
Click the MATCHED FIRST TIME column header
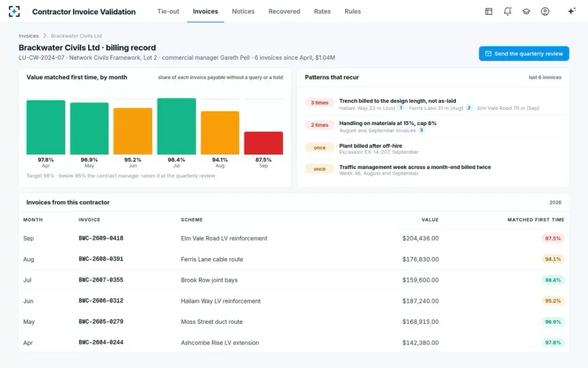(536, 220)
